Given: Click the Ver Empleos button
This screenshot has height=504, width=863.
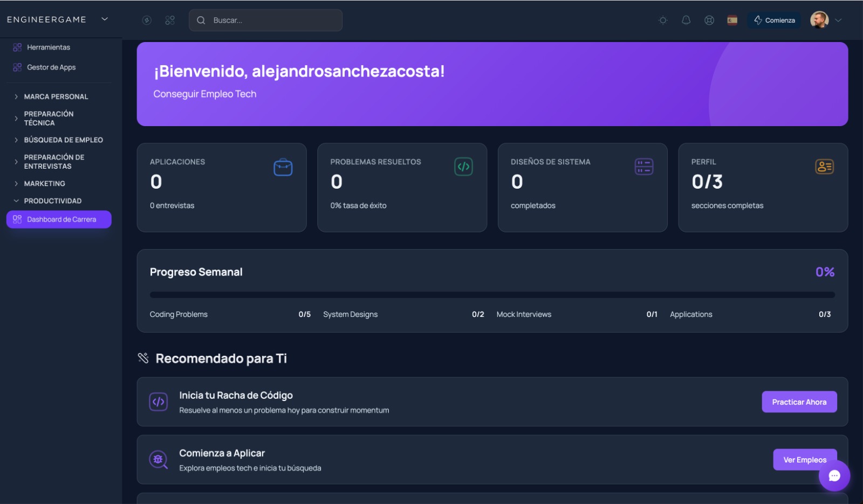Looking at the screenshot, I should pyautogui.click(x=805, y=459).
